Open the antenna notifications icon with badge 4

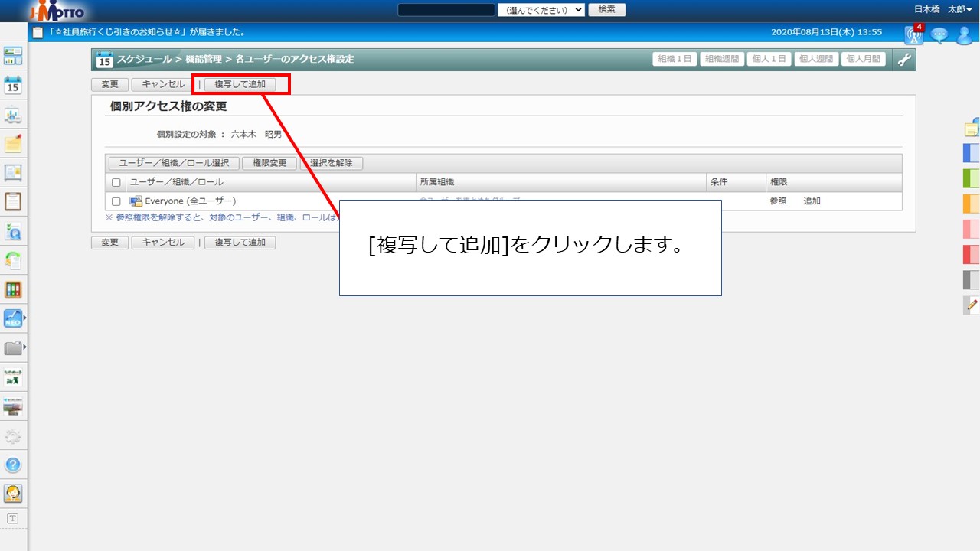(913, 34)
